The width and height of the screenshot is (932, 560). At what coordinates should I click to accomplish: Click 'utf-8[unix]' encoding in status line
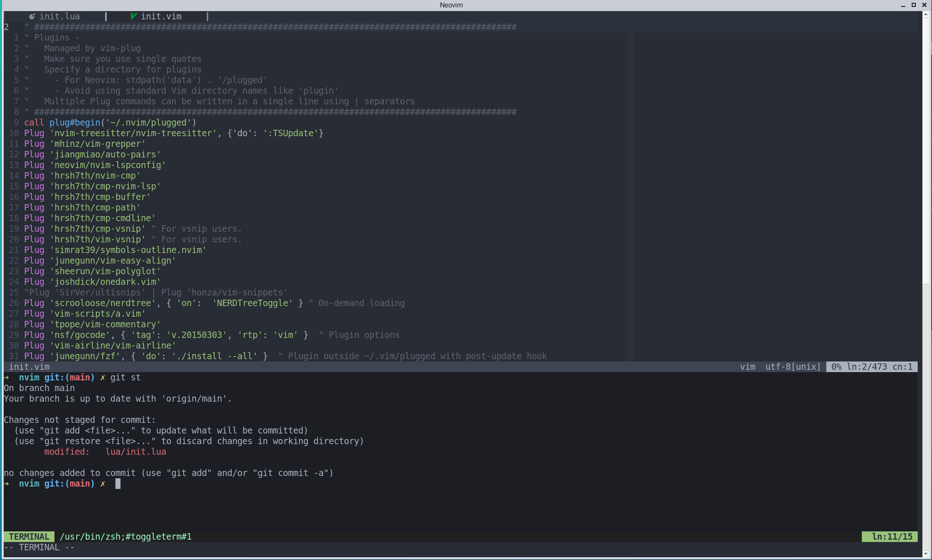(793, 367)
